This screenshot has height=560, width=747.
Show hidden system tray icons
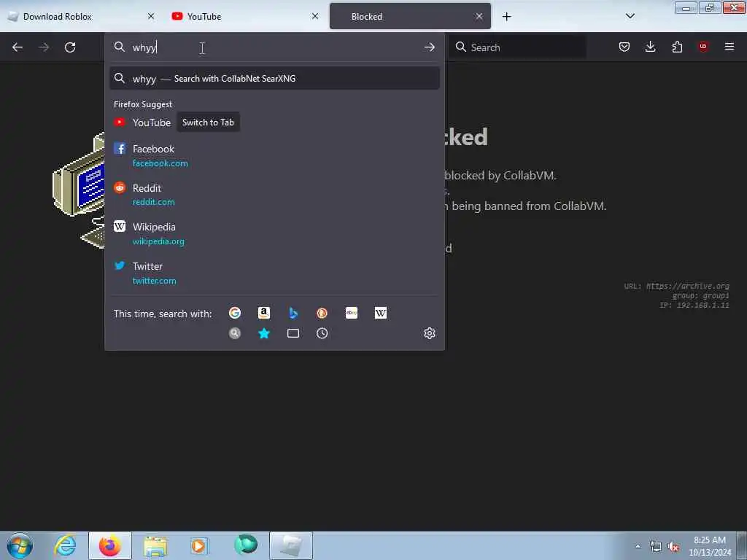click(638, 546)
